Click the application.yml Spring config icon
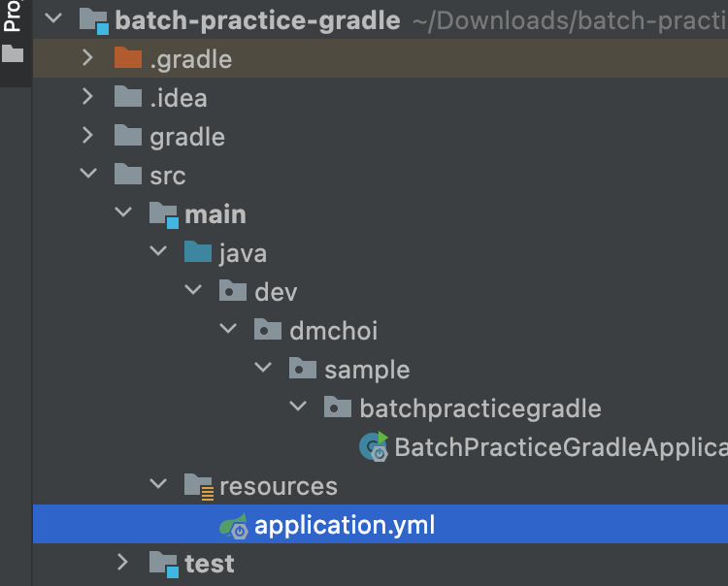Image resolution: width=728 pixels, height=586 pixels. click(x=234, y=525)
